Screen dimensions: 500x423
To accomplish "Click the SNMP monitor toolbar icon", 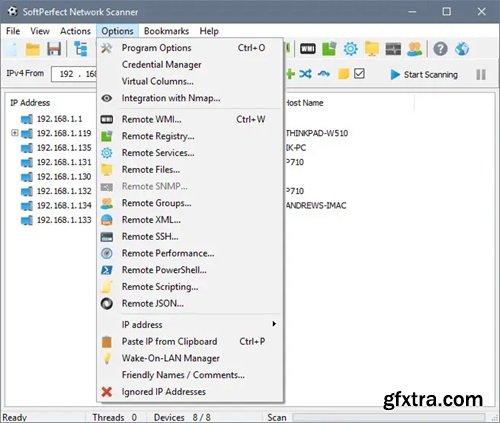I will pos(393,49).
